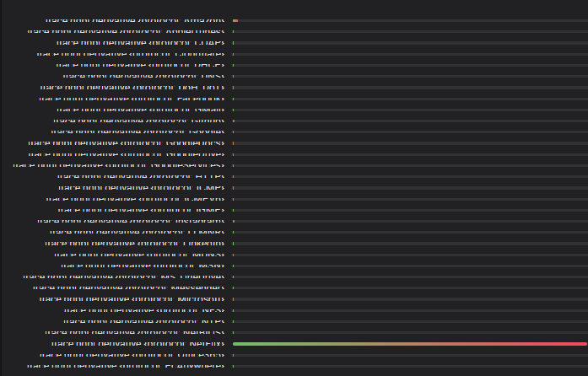
Task: Select the ICMPV6 protocol label
Action: [x=135, y=199]
